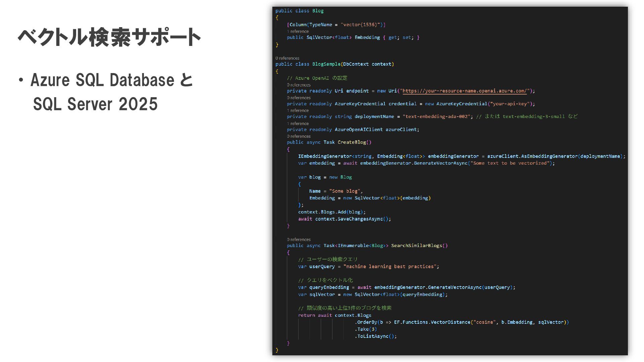
Task: Click the "0 references" CodeLens above SearchSimilarBlogs
Action: point(299,239)
